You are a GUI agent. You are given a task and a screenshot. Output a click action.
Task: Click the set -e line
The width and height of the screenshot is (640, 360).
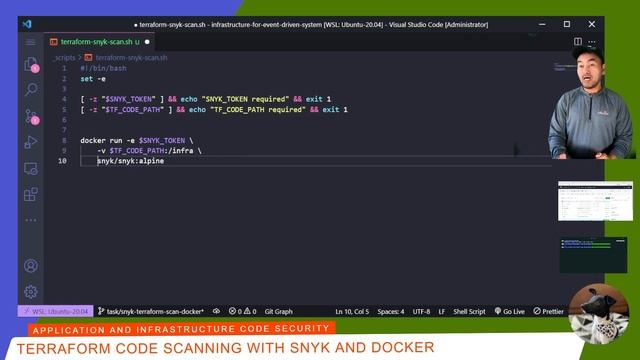click(93, 79)
